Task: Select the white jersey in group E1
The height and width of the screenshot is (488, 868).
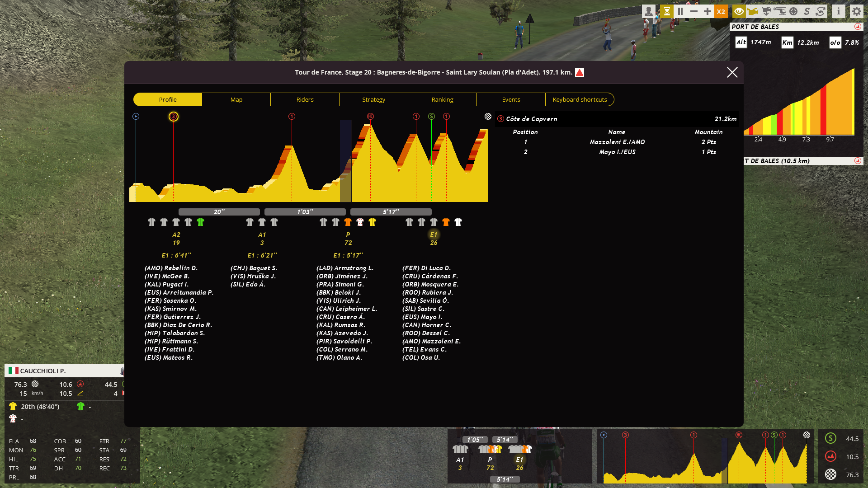Action: coord(458,222)
